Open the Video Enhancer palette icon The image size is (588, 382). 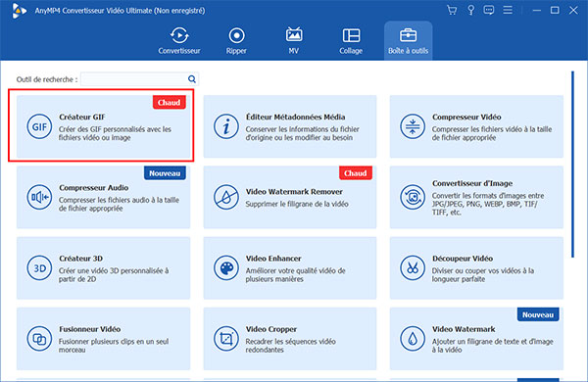(226, 268)
